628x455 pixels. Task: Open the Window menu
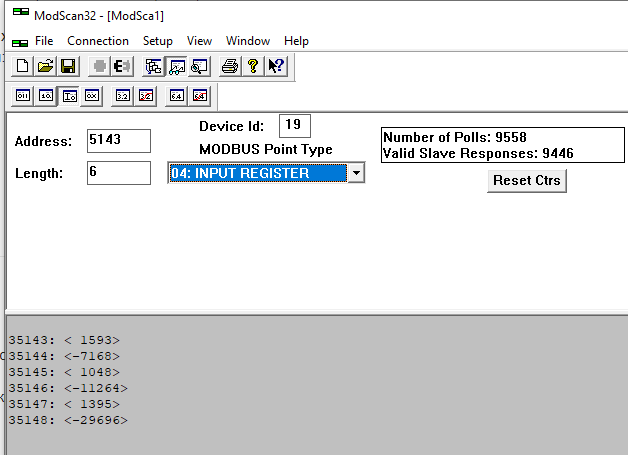pyautogui.click(x=248, y=41)
